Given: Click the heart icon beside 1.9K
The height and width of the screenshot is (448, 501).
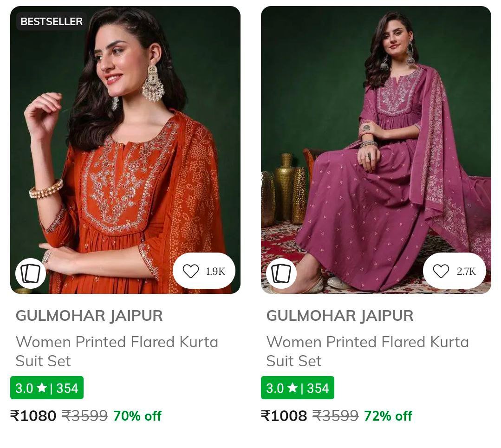Looking at the screenshot, I should coord(190,271).
